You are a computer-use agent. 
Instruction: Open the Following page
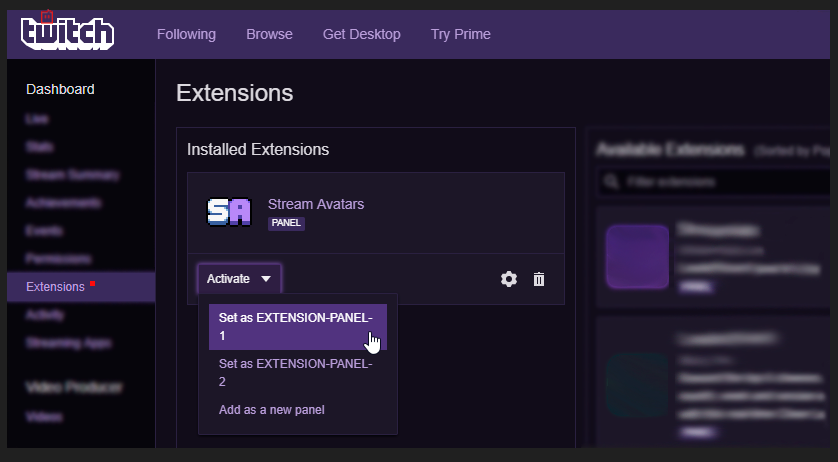(x=186, y=34)
